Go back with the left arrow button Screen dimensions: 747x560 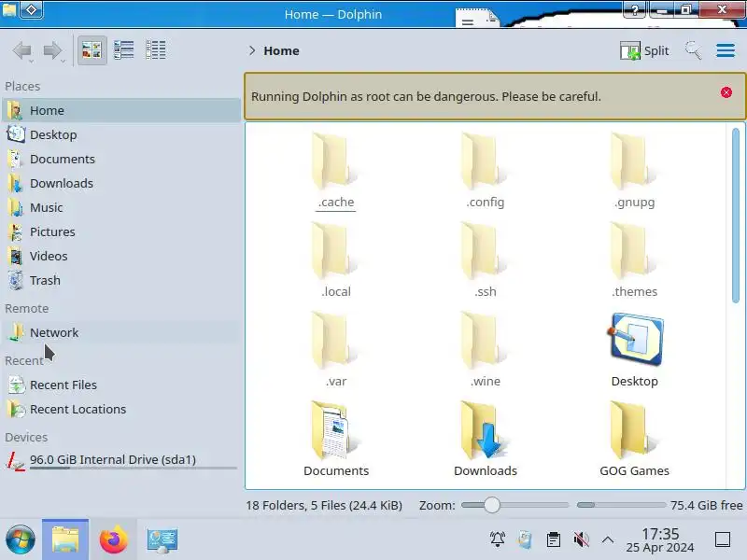[x=21, y=50]
